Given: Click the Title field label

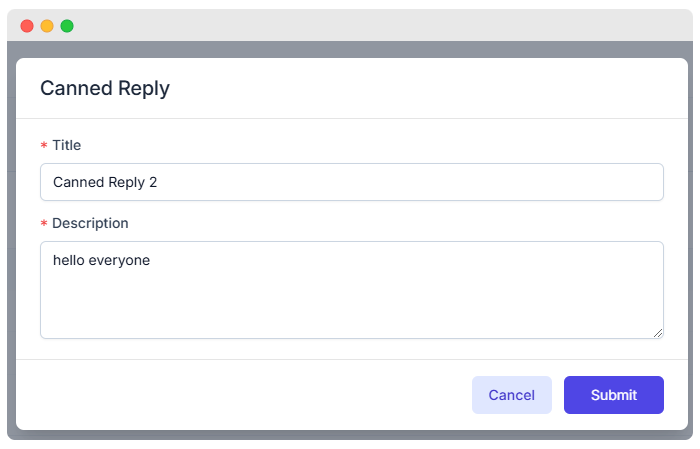Looking at the screenshot, I should coord(67,145).
